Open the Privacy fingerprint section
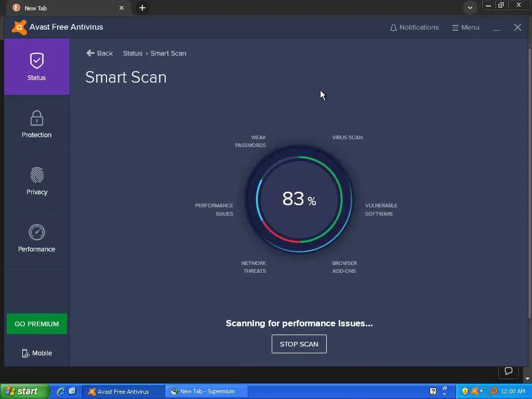This screenshot has height=399, width=532. pos(37,181)
